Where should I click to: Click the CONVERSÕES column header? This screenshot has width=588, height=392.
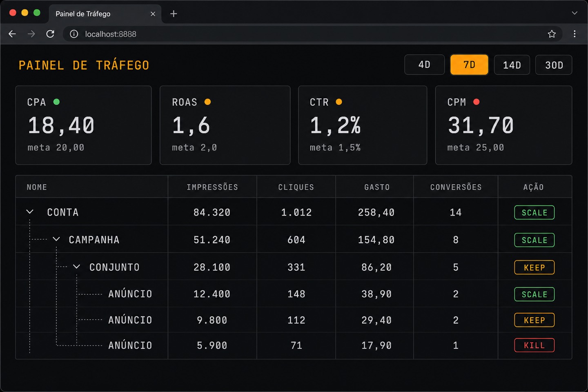456,187
